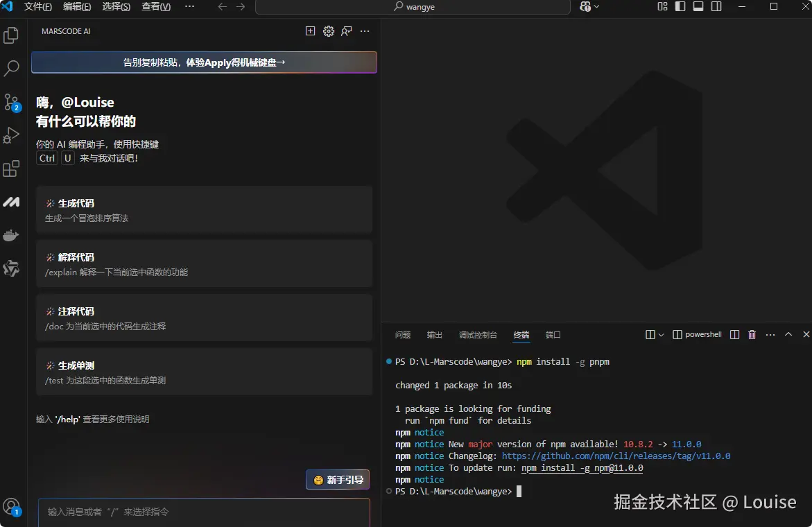Open the Explorer view in activity bar
The height and width of the screenshot is (527, 812).
(x=11, y=35)
